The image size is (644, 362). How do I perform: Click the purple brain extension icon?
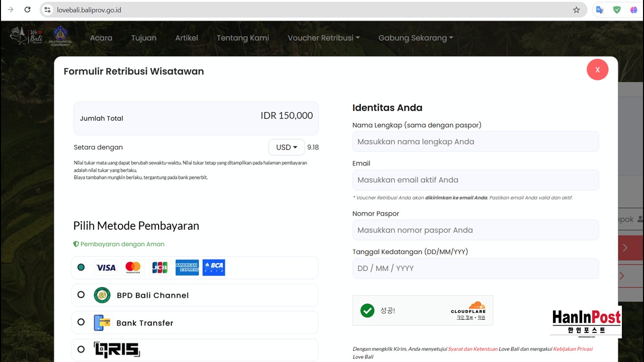pyautogui.click(x=633, y=10)
